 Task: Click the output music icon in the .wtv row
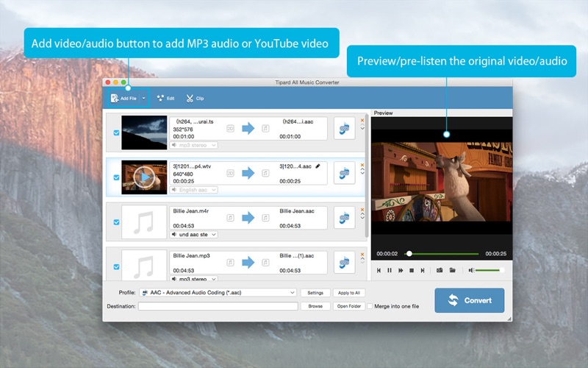[265, 173]
